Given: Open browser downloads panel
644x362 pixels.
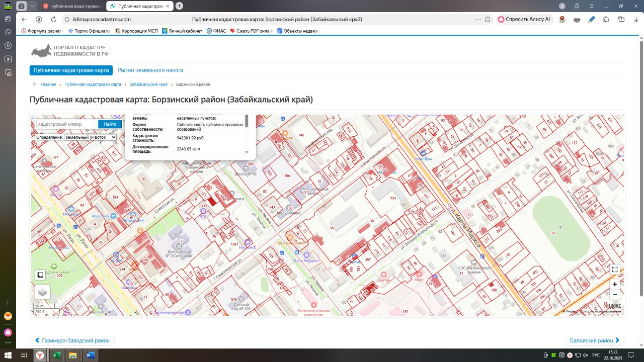Looking at the screenshot, I should (x=636, y=20).
